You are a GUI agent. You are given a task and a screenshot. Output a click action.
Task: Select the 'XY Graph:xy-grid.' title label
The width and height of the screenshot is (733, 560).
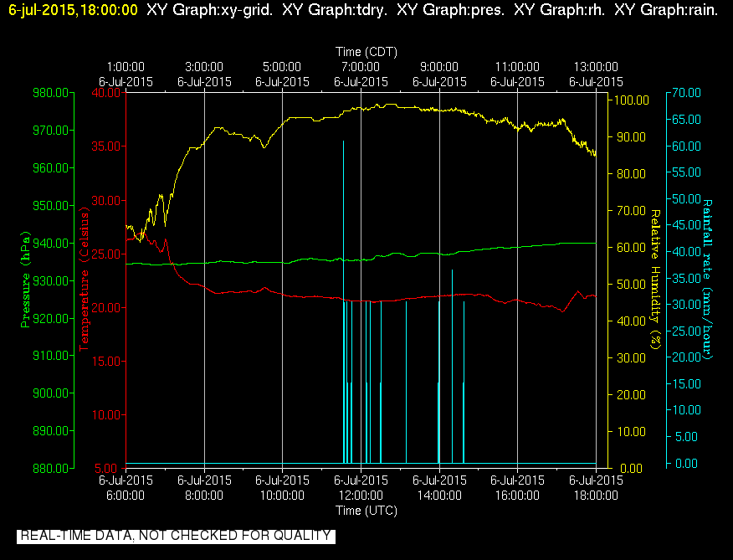(209, 10)
